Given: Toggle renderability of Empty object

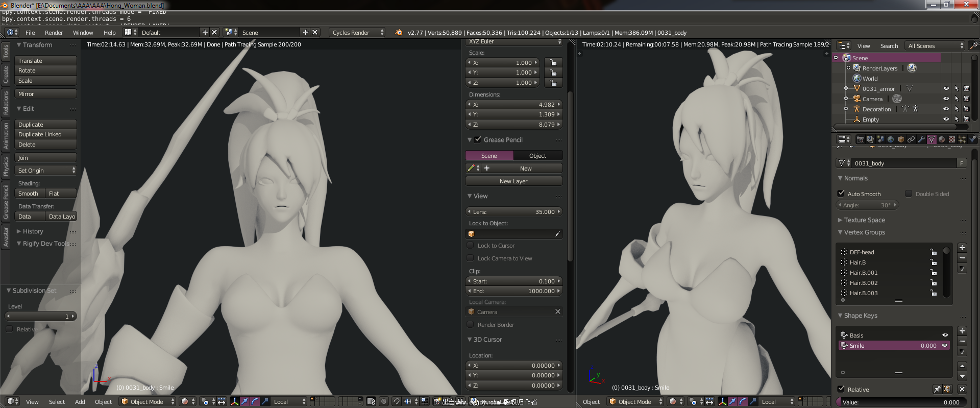Looking at the screenshot, I should click(966, 119).
